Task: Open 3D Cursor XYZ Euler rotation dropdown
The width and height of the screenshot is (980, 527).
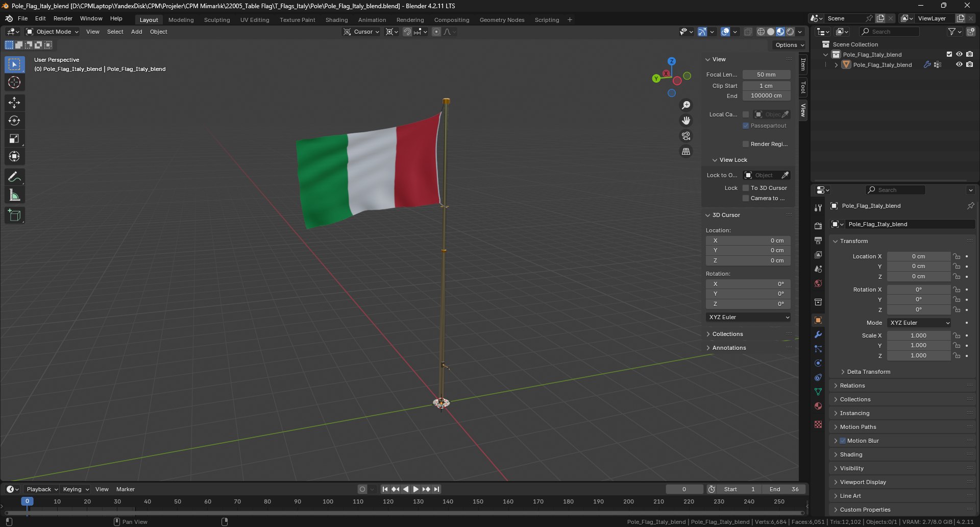Action: click(748, 317)
